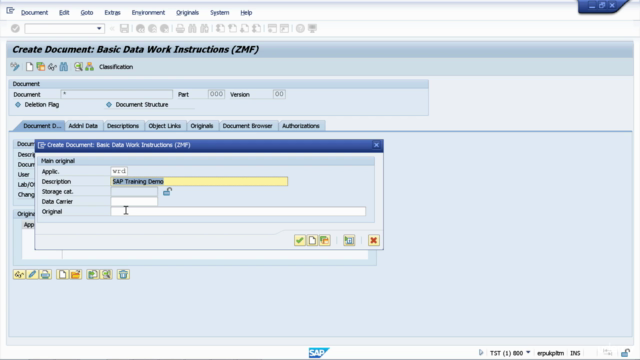This screenshot has height=360, width=640.
Task: Click the printer Print original icon at bottom
Action: pyautogui.click(x=45, y=274)
